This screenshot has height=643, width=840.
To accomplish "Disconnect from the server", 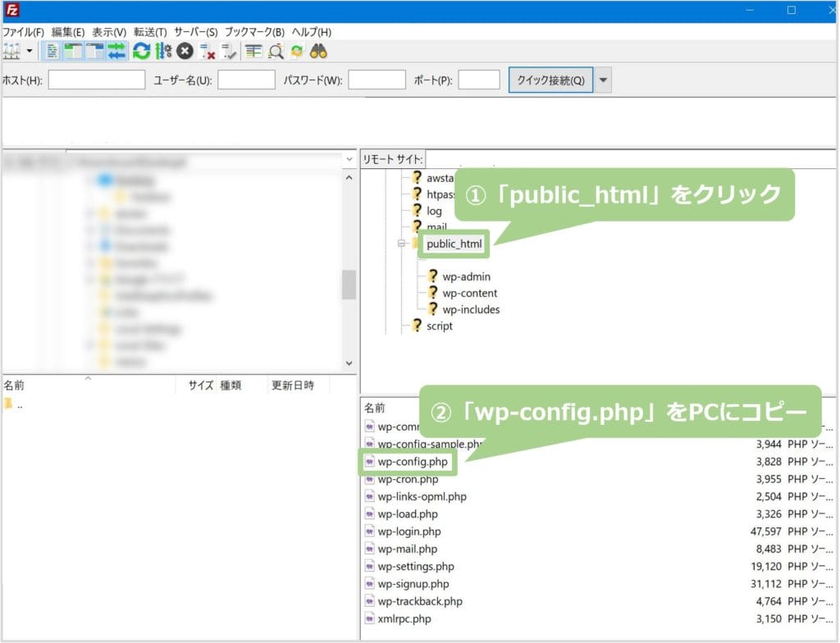I will point(205,51).
